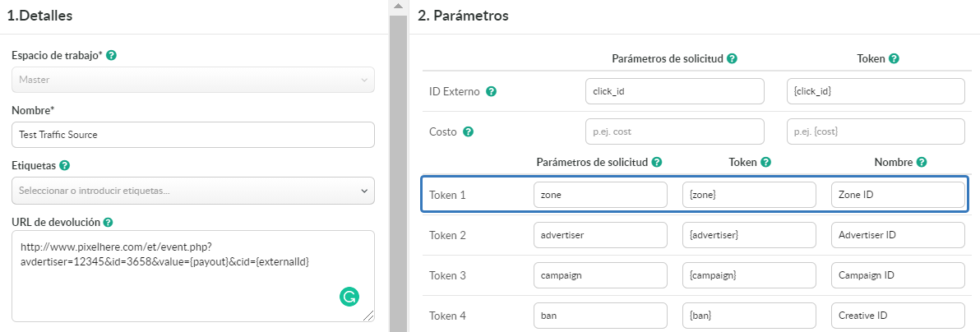Open the Etiquetas tags dropdown
The height and width of the screenshot is (332, 980).
(193, 191)
